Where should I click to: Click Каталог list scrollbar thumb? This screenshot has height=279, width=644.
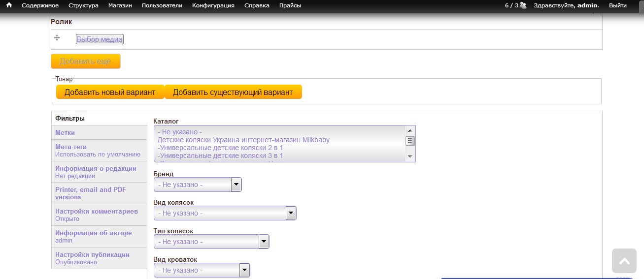(x=410, y=141)
